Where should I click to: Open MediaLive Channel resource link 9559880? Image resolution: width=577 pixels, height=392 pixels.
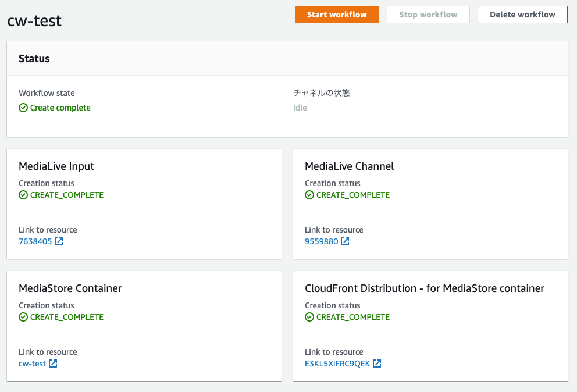pos(321,241)
